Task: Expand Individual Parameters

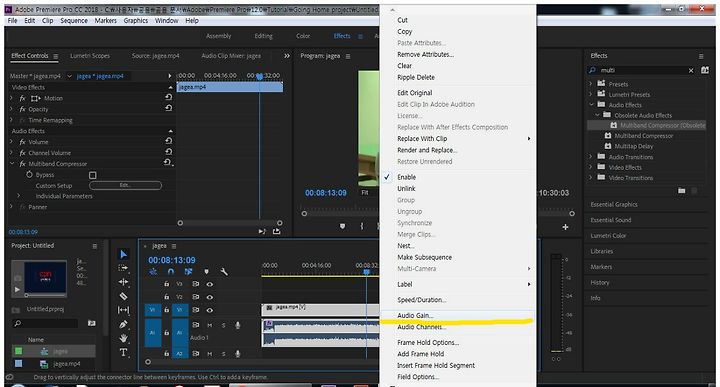Action: tap(18, 196)
